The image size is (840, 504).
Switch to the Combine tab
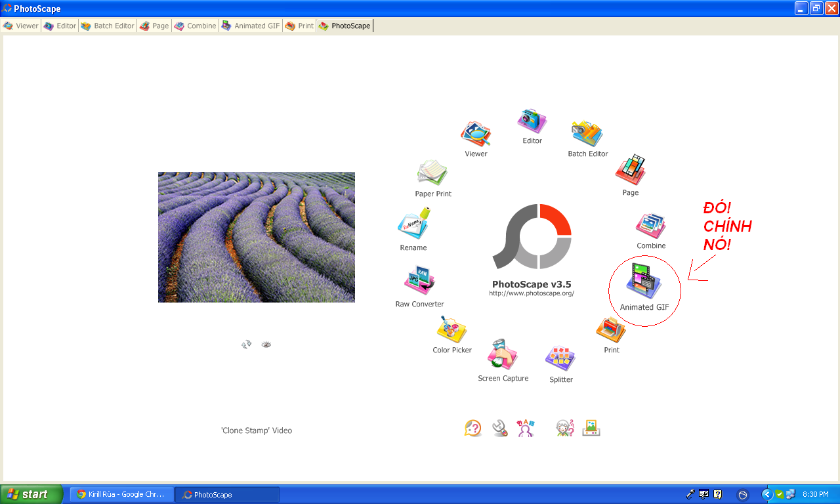pyautogui.click(x=195, y=26)
